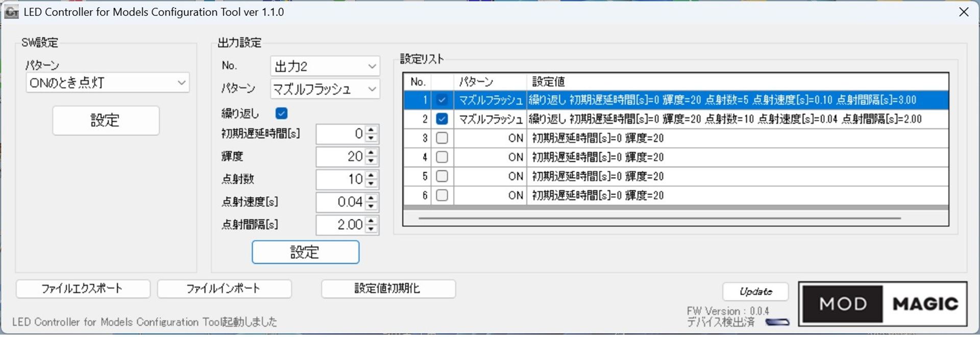Click ON pattern cell in row 4

pos(490,157)
